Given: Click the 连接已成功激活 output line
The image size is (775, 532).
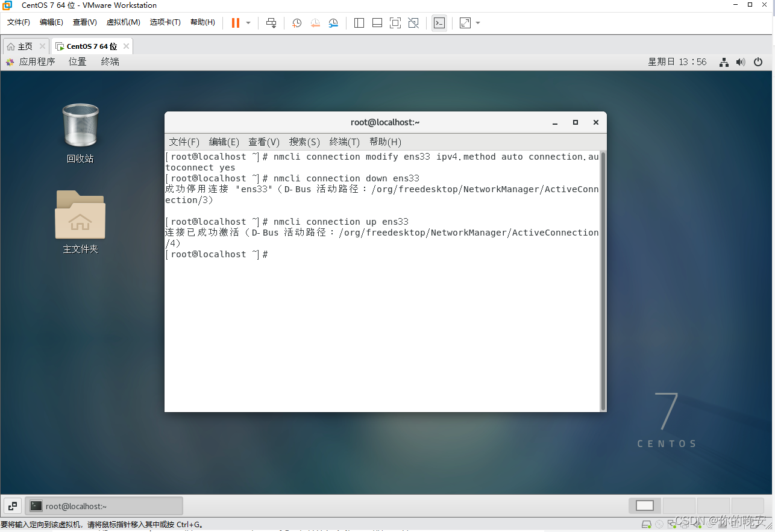Looking at the screenshot, I should coord(382,238).
